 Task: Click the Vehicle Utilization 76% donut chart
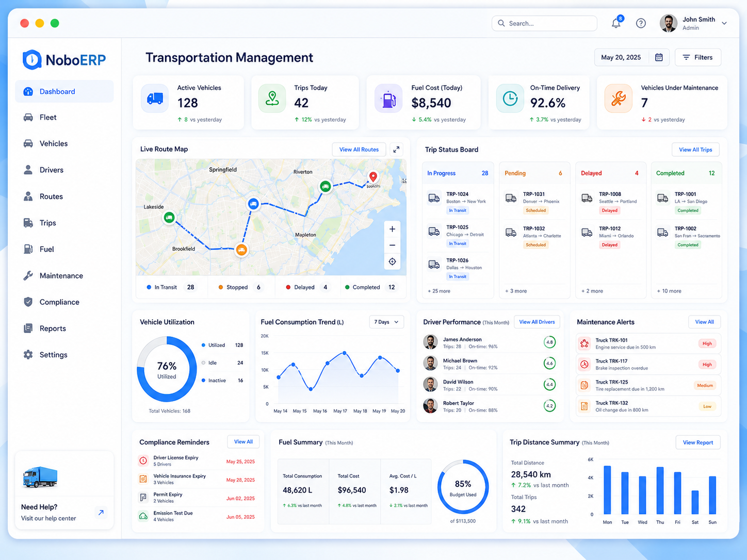click(x=167, y=369)
